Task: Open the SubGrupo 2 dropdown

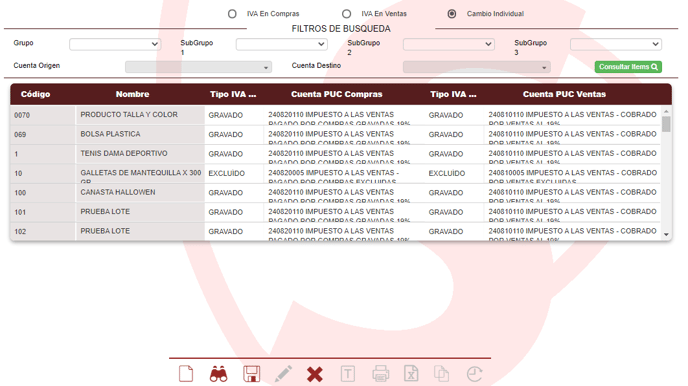Action: coord(449,44)
